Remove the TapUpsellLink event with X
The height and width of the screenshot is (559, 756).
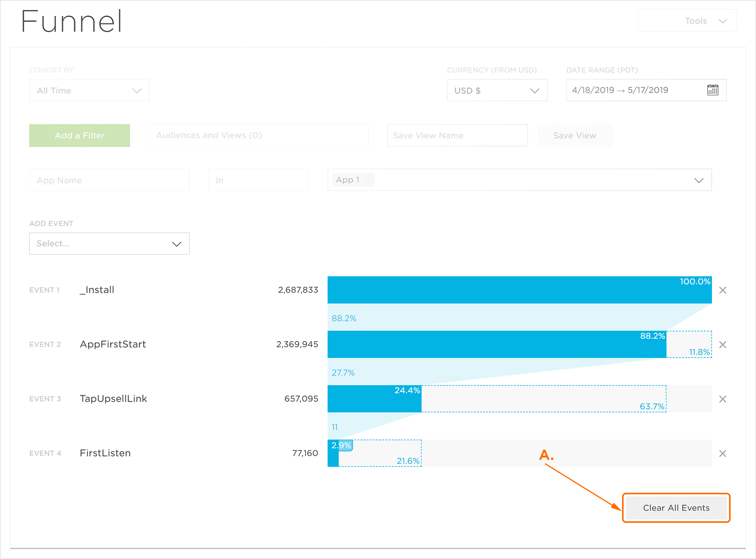tap(723, 399)
